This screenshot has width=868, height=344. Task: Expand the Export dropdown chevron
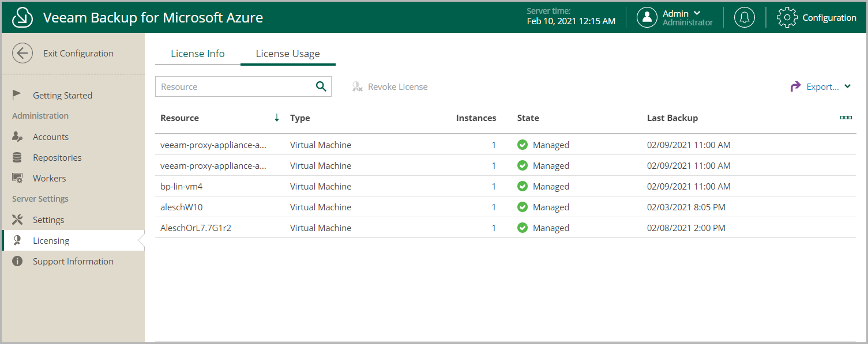(x=847, y=86)
